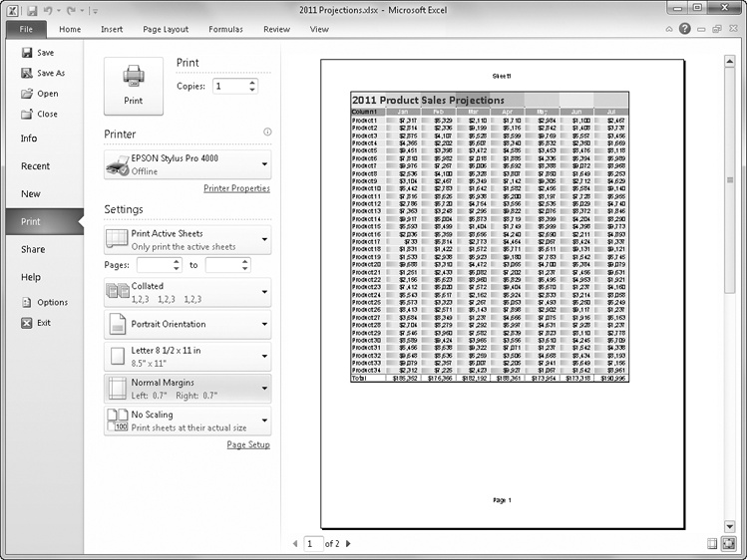Open the Letter paper size dropdown
The image size is (747, 560).
coord(187,357)
